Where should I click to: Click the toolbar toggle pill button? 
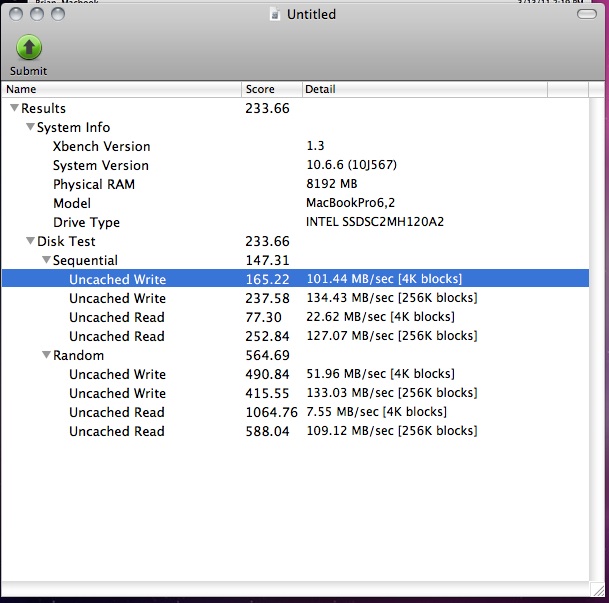(x=586, y=14)
